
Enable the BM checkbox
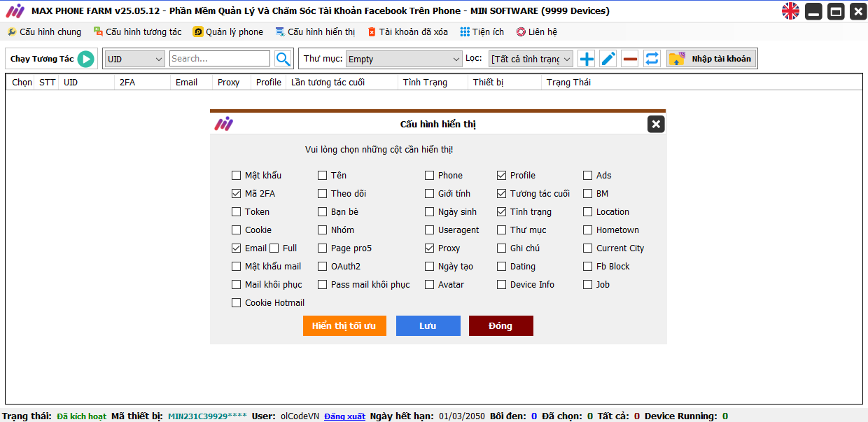click(x=587, y=194)
